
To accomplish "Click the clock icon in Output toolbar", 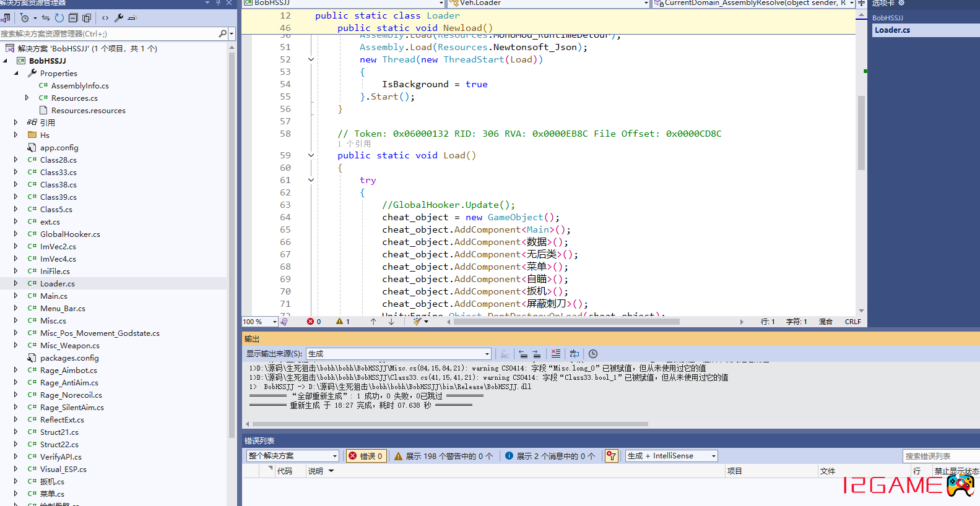I will (593, 354).
